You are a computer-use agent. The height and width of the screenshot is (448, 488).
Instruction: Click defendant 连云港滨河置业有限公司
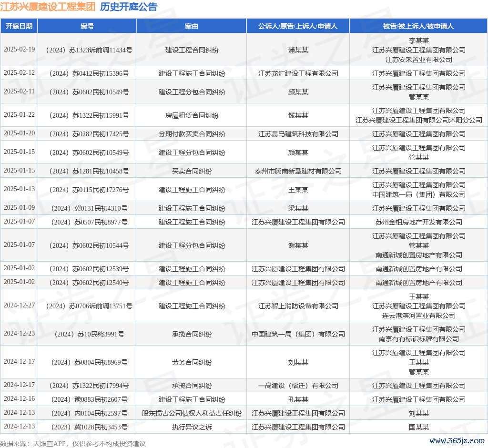point(419,316)
